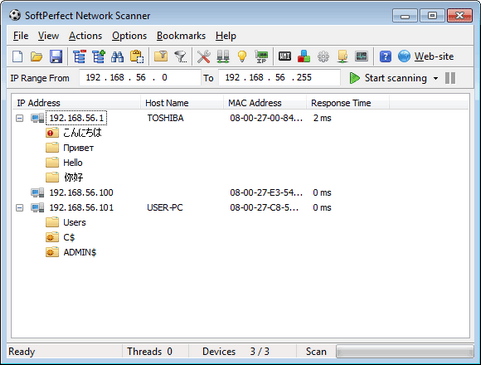Click the shared network folder toolbar icon

point(342,56)
